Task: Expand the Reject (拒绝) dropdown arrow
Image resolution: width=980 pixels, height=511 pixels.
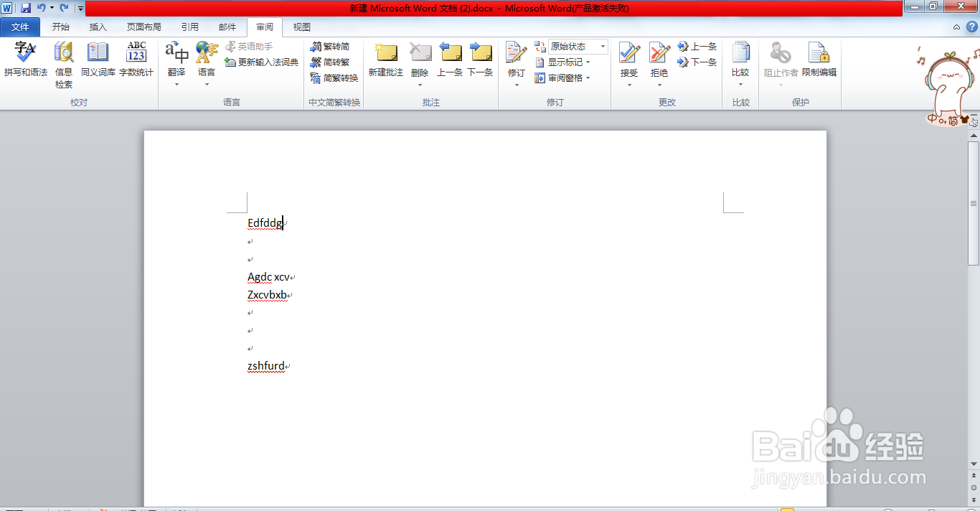Action: (x=659, y=85)
